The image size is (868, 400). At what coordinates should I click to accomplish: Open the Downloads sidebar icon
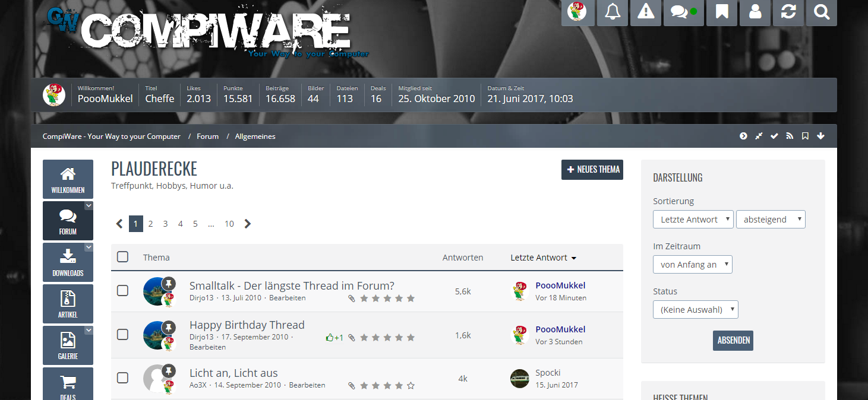[68, 262]
